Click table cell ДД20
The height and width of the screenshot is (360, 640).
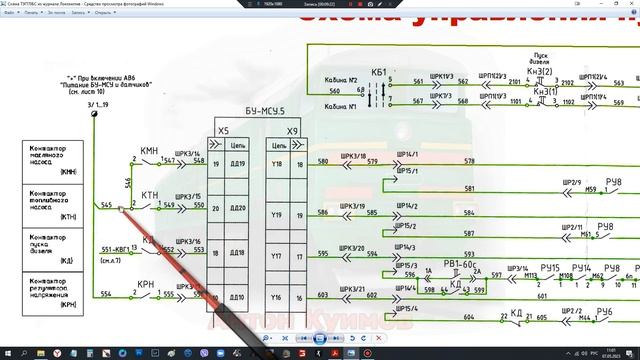(x=238, y=208)
